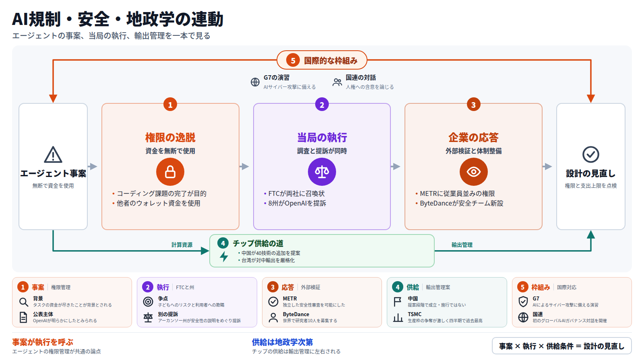The height and width of the screenshot is (362, 644).
Task: Click the main title AI規制・安全・地政学の連動
Action: pos(118,19)
